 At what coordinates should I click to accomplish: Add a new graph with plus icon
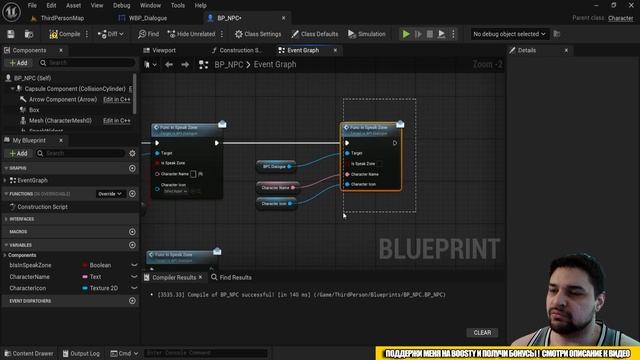point(132,169)
